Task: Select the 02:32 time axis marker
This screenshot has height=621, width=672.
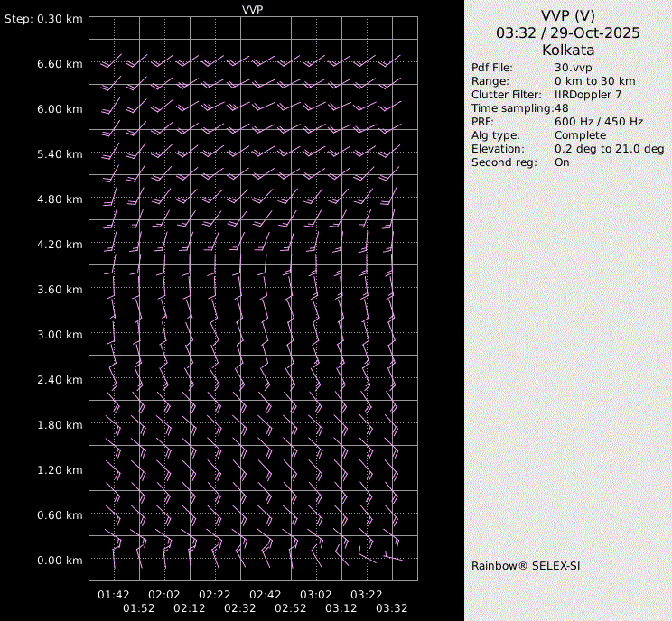Action: (239, 608)
